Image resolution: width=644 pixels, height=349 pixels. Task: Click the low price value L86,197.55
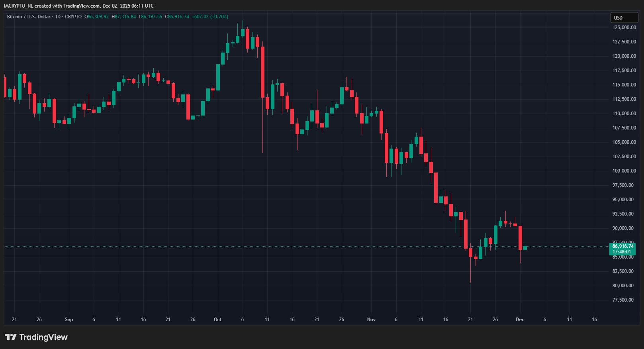point(151,17)
